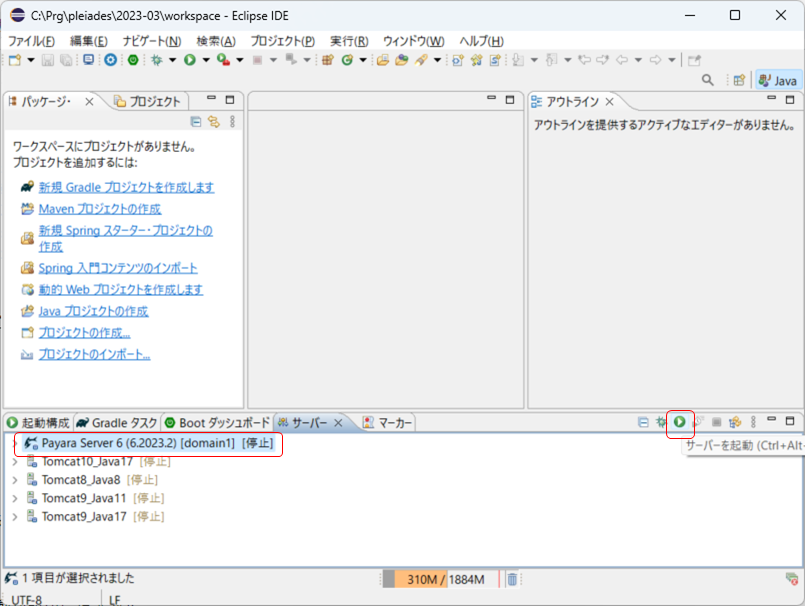Open the Servers view three-dot menu
805x606 pixels.
(753, 422)
